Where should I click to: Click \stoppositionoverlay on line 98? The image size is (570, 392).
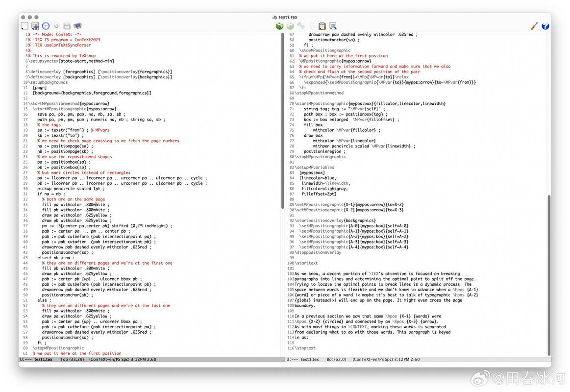tap(318, 252)
